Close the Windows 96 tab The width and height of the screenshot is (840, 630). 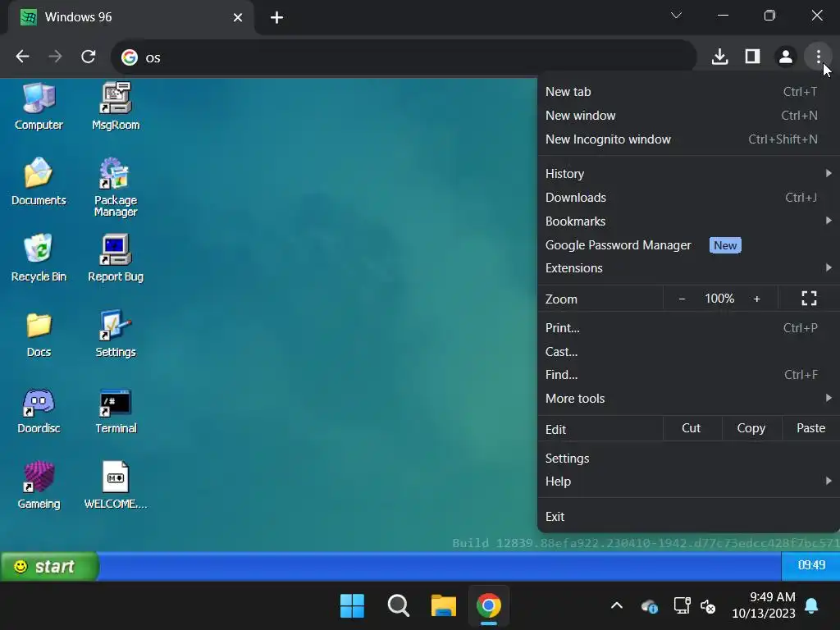tap(238, 18)
